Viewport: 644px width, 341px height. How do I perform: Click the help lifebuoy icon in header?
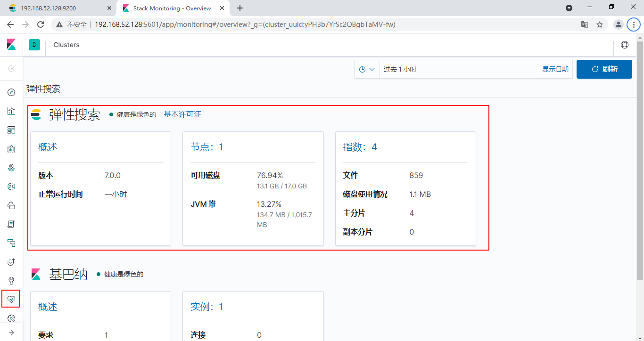625,45
